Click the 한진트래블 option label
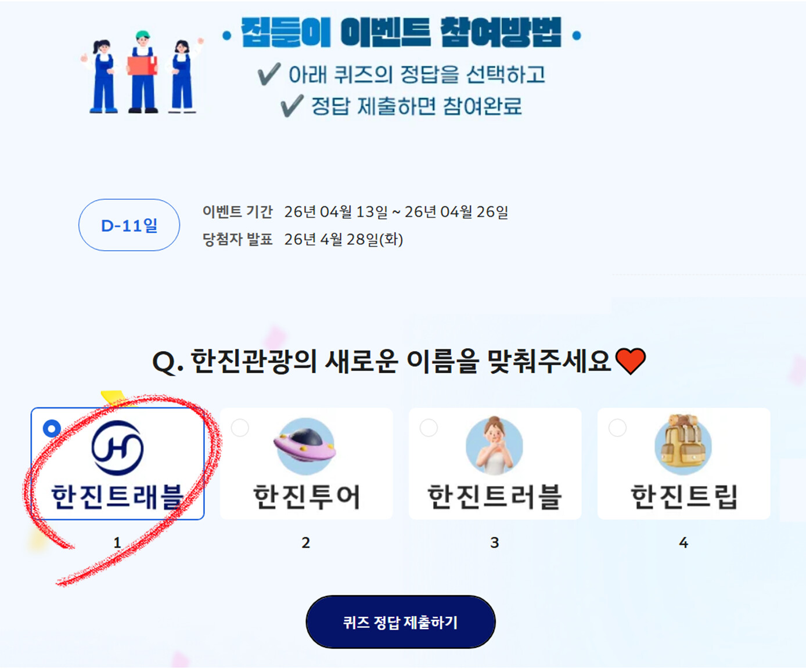 117,497
